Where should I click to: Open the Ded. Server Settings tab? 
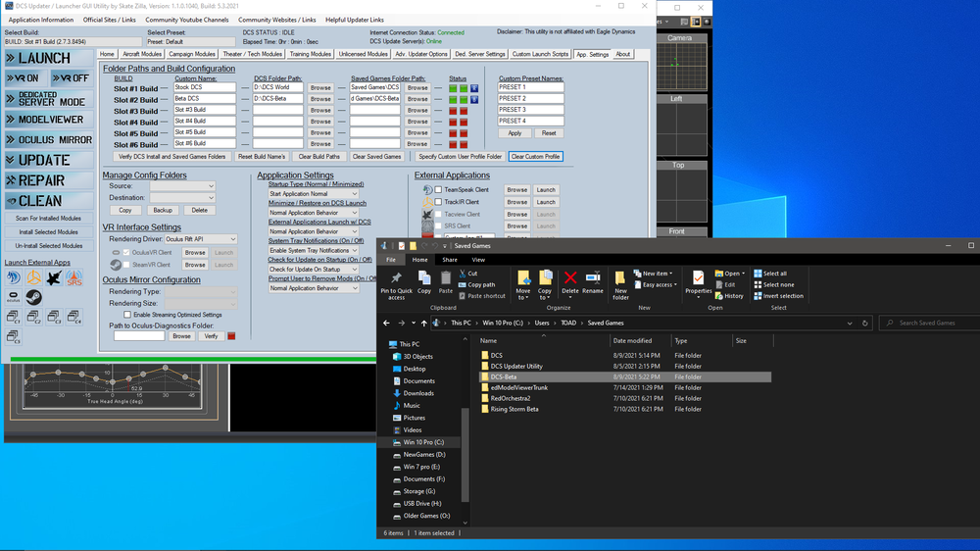[479, 54]
